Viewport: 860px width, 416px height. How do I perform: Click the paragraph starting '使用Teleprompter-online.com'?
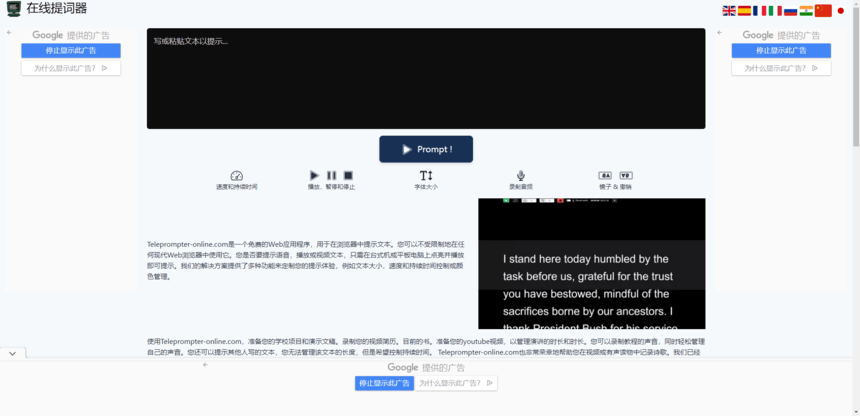pyautogui.click(x=426, y=346)
